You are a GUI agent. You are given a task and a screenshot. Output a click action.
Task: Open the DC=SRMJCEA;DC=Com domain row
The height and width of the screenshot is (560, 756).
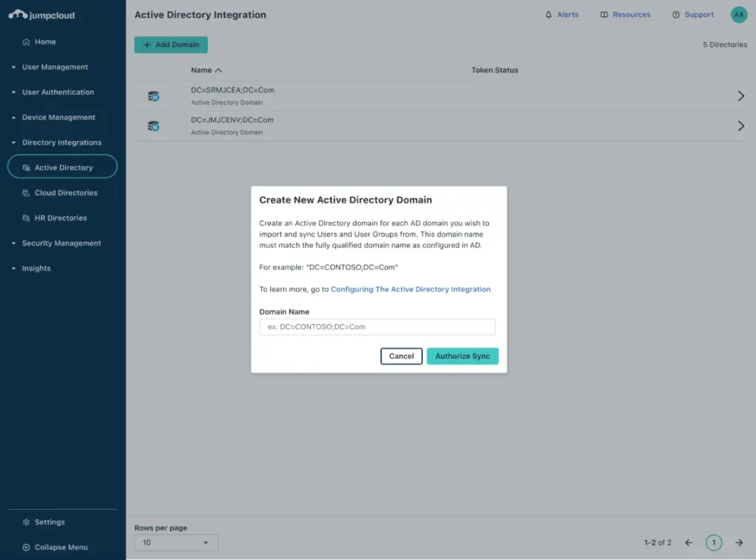pos(441,96)
